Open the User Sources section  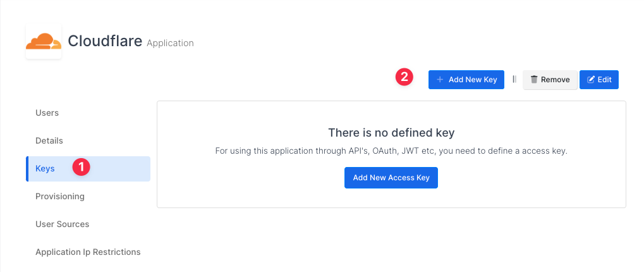tap(63, 225)
